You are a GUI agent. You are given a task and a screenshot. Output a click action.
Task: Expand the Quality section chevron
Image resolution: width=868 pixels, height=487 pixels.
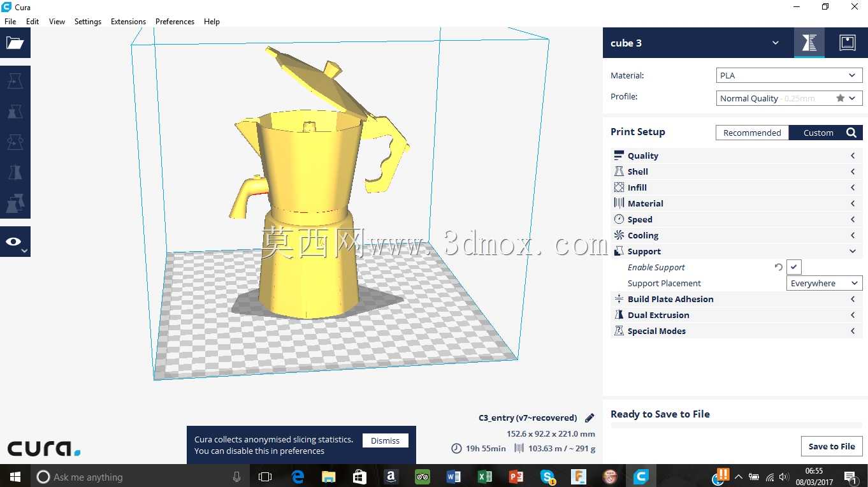point(853,156)
